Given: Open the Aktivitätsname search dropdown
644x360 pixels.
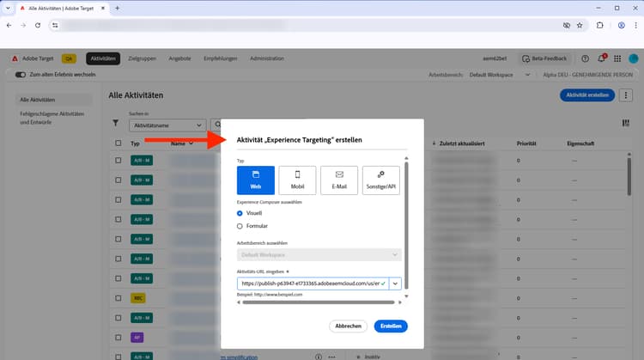Looking at the screenshot, I should pyautogui.click(x=167, y=125).
